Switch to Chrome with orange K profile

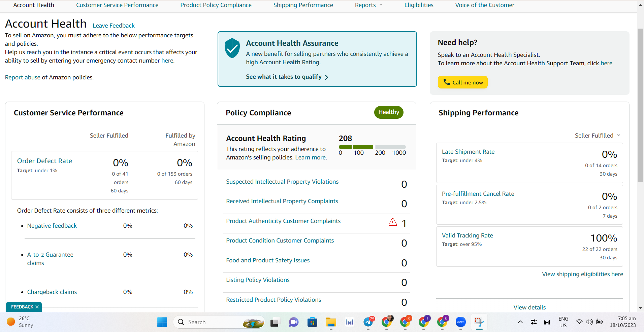coord(406,322)
